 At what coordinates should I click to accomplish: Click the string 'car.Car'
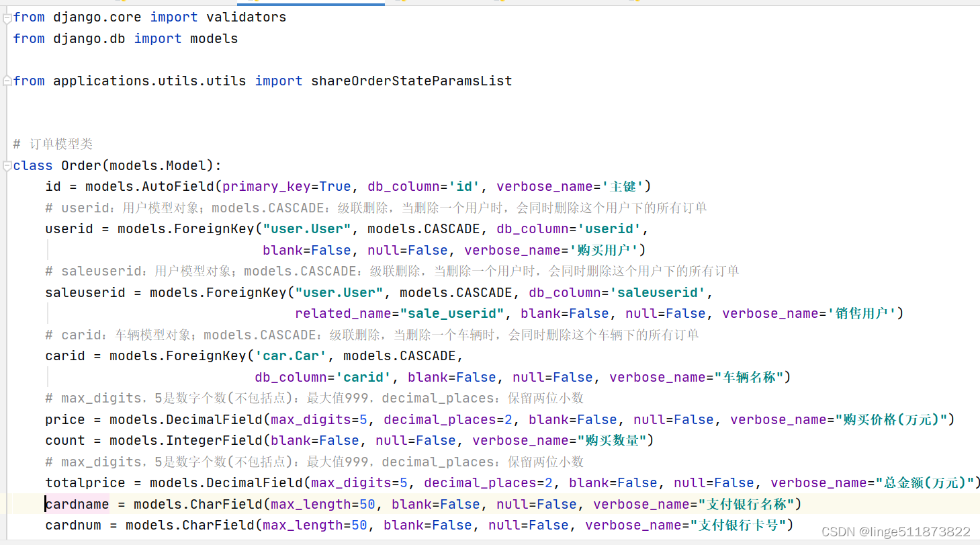[291, 356]
